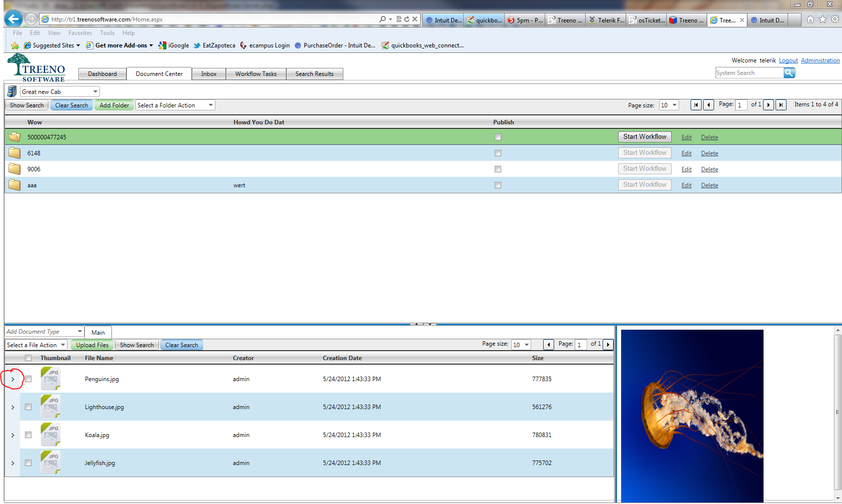Go to next page of file list

coord(608,345)
